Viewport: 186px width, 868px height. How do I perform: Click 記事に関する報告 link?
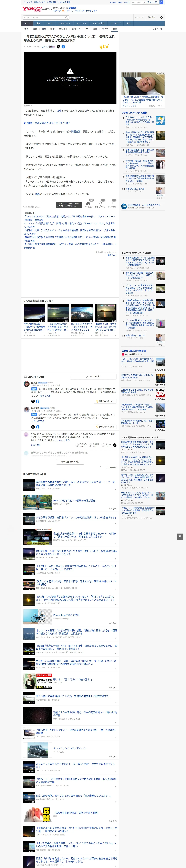click(x=32, y=207)
